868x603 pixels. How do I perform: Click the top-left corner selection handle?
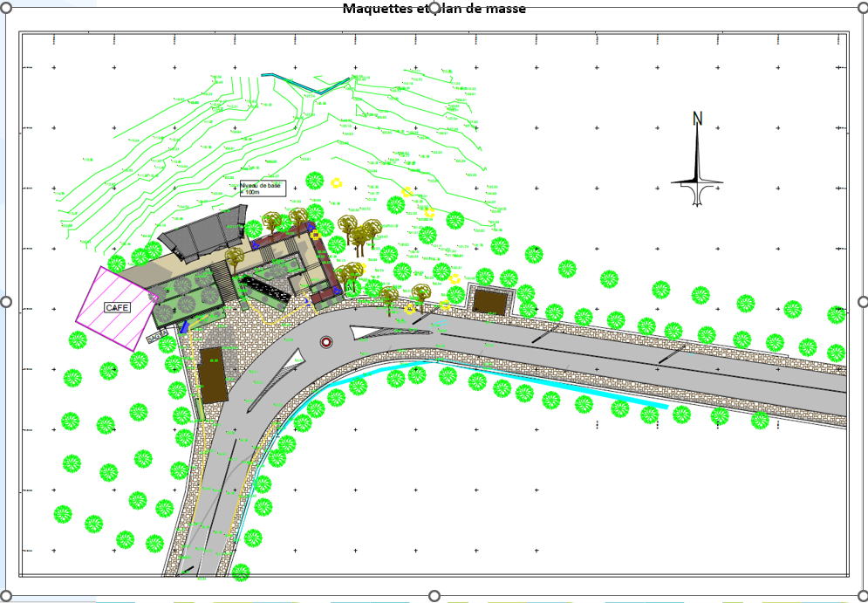coord(6,10)
